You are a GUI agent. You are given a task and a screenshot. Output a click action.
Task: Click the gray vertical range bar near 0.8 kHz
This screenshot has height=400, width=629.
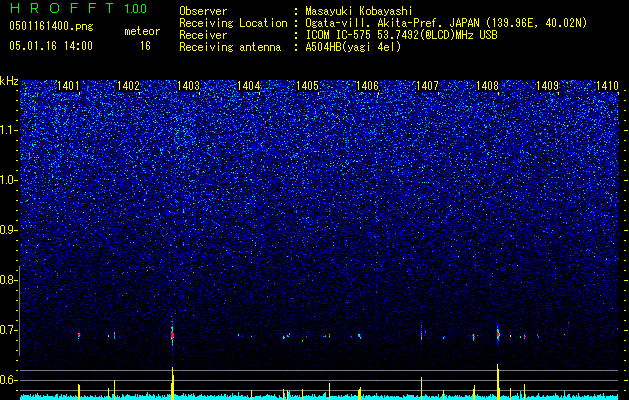[19, 310]
